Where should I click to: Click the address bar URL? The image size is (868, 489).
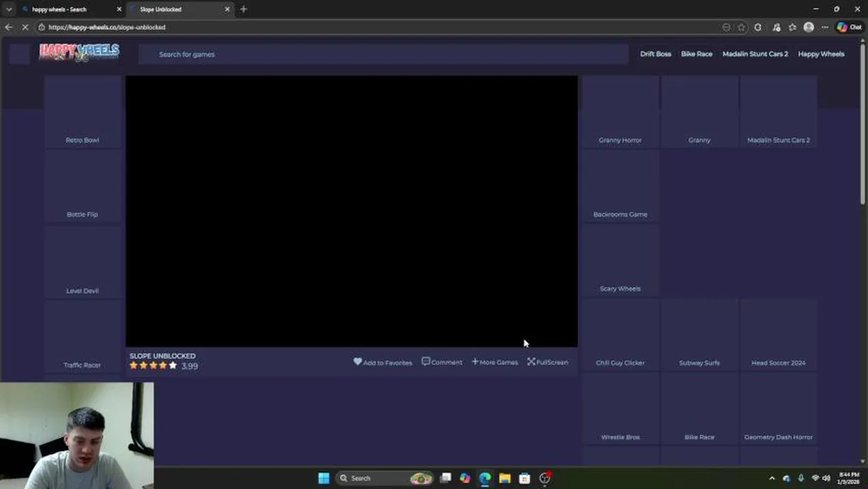107,27
